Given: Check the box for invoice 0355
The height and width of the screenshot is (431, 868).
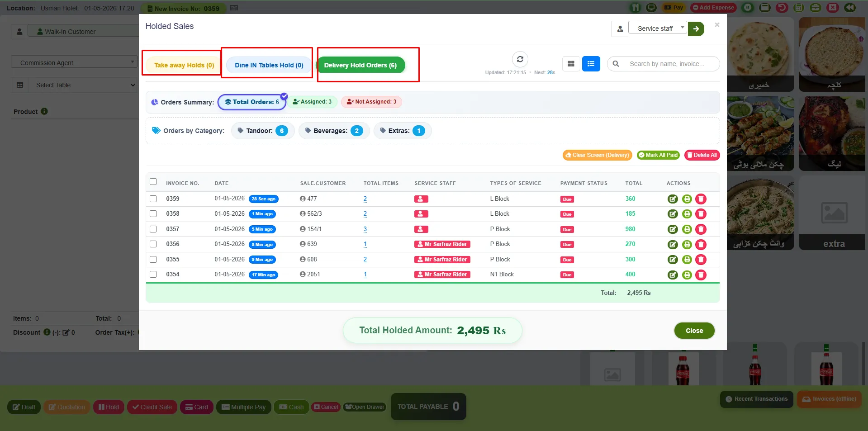Looking at the screenshot, I should tap(153, 260).
